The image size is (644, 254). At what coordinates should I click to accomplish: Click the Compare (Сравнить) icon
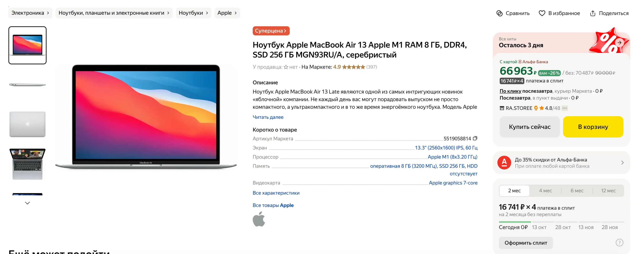[499, 13]
